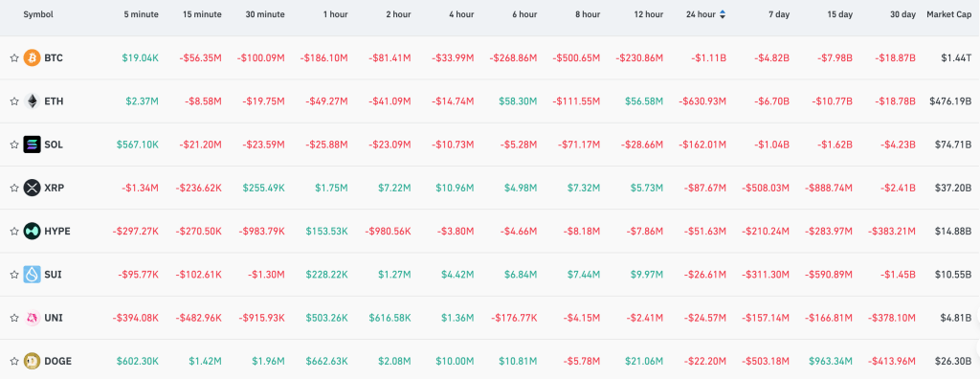Click the UNI unicorn icon
Viewport: 980px width, 379px height.
click(x=32, y=318)
